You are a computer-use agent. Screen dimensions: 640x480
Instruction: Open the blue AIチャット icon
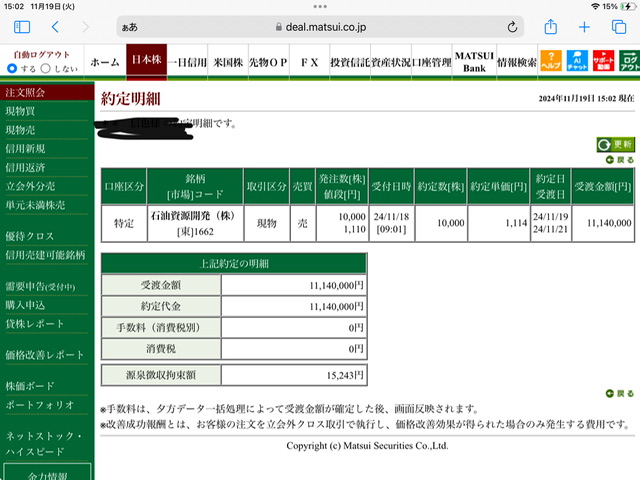pyautogui.click(x=577, y=61)
